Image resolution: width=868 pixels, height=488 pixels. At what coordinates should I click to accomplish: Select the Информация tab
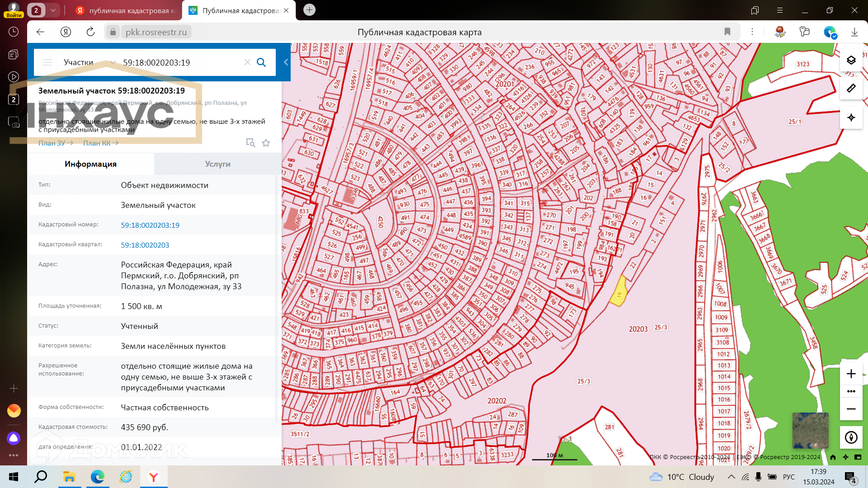click(90, 164)
